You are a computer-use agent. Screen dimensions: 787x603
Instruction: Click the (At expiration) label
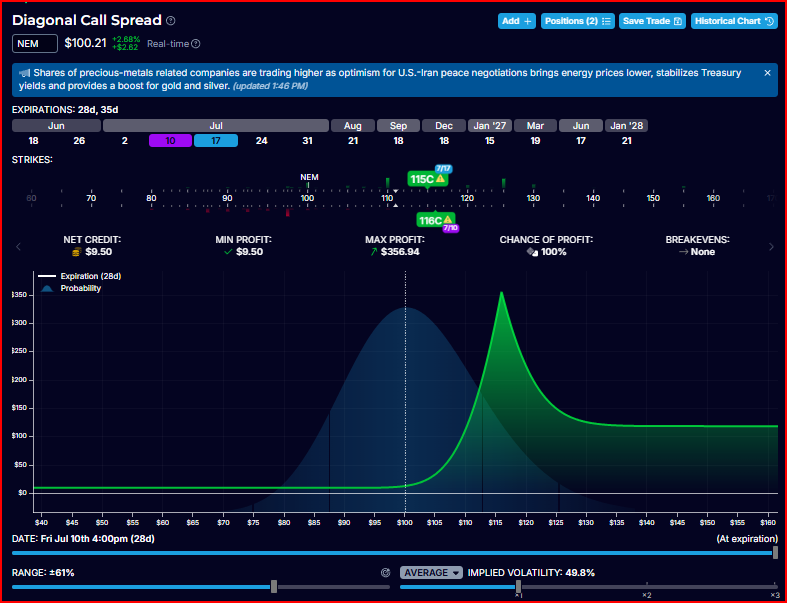pyautogui.click(x=747, y=539)
